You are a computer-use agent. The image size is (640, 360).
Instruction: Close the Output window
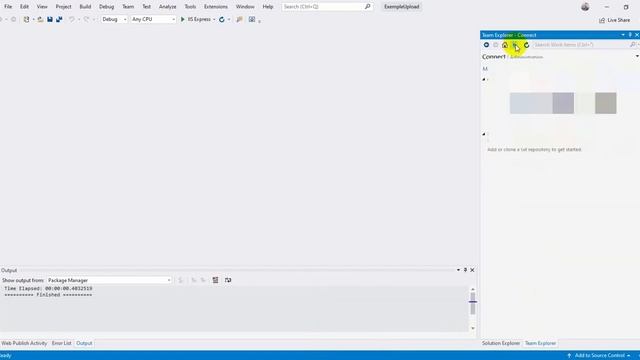click(472, 270)
